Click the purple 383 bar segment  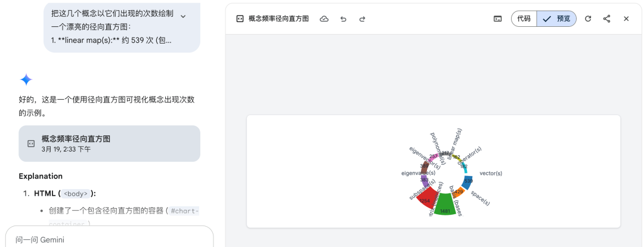pyautogui.click(x=425, y=180)
